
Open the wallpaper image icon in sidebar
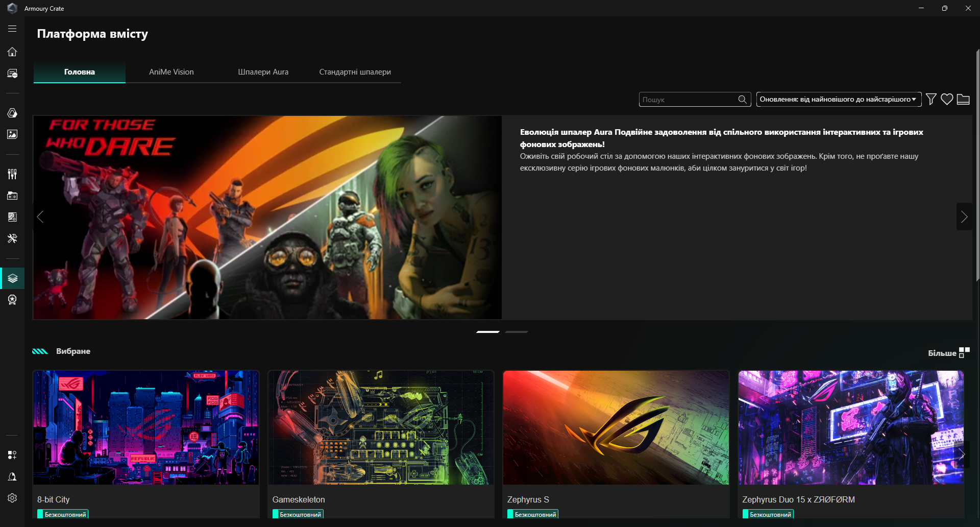(x=12, y=134)
